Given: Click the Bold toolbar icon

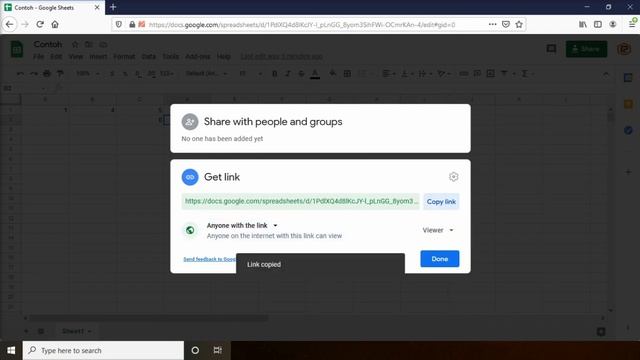Looking at the screenshot, I should coord(274,74).
